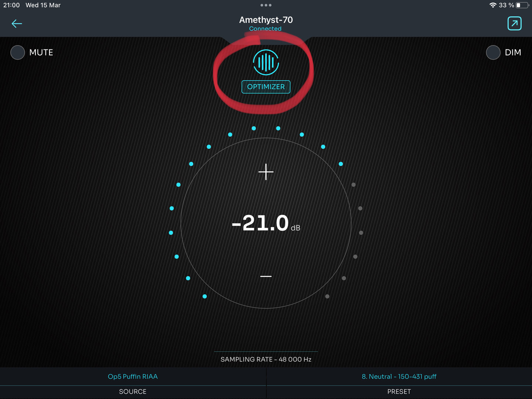The image size is (532, 399).
Task: Click the Connected status text
Action: click(265, 29)
